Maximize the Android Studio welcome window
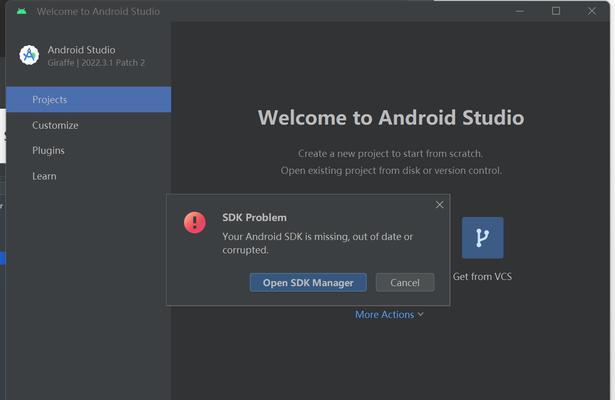 [556, 11]
